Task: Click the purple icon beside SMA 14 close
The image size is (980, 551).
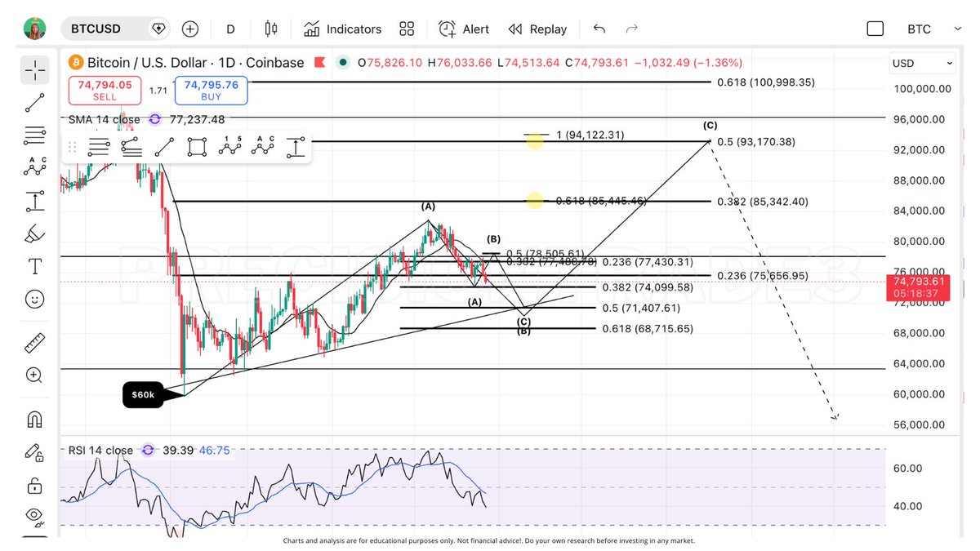Action: click(155, 119)
